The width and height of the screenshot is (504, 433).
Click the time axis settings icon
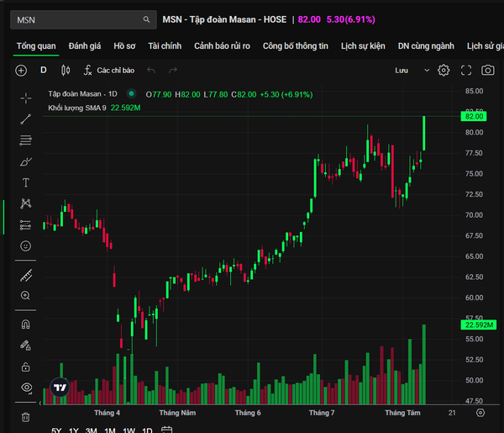480,413
